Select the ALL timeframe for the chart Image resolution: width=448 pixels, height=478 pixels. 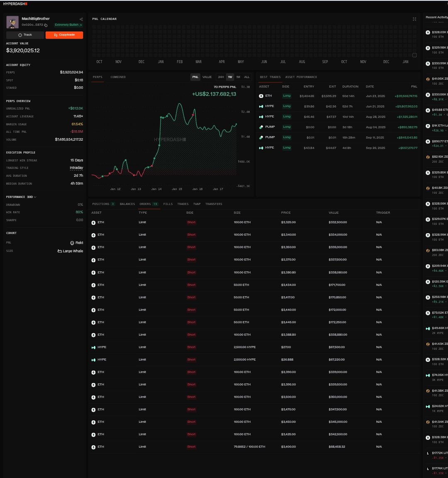[x=247, y=77]
